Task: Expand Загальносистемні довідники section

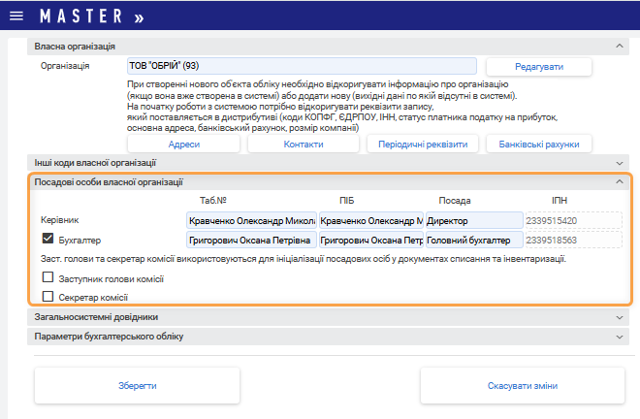Action: 620,317
